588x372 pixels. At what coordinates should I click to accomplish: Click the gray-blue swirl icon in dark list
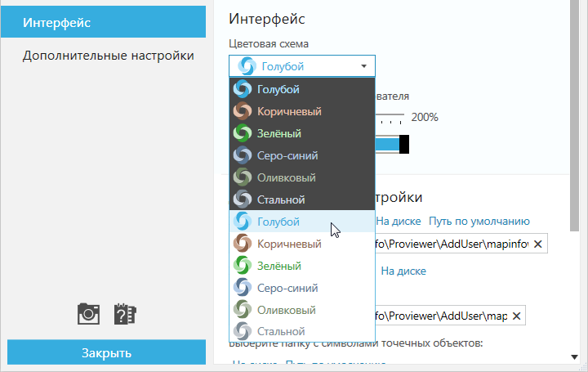coord(243,155)
